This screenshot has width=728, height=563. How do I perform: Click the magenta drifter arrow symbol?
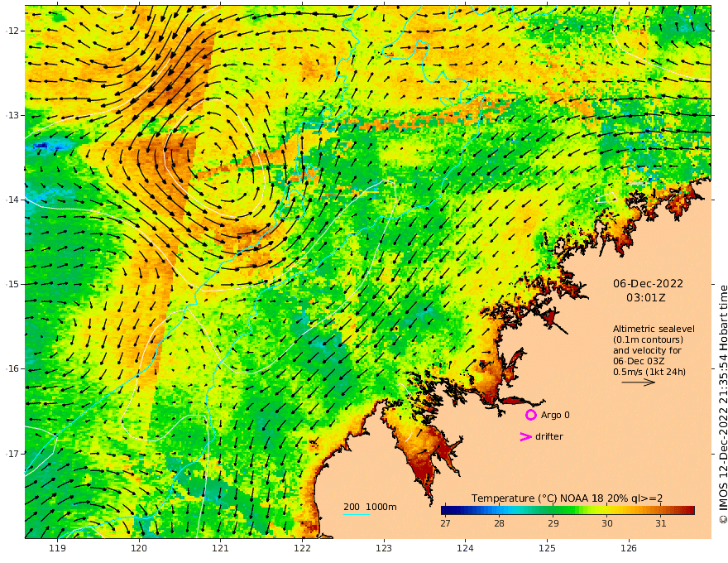[x=525, y=436]
